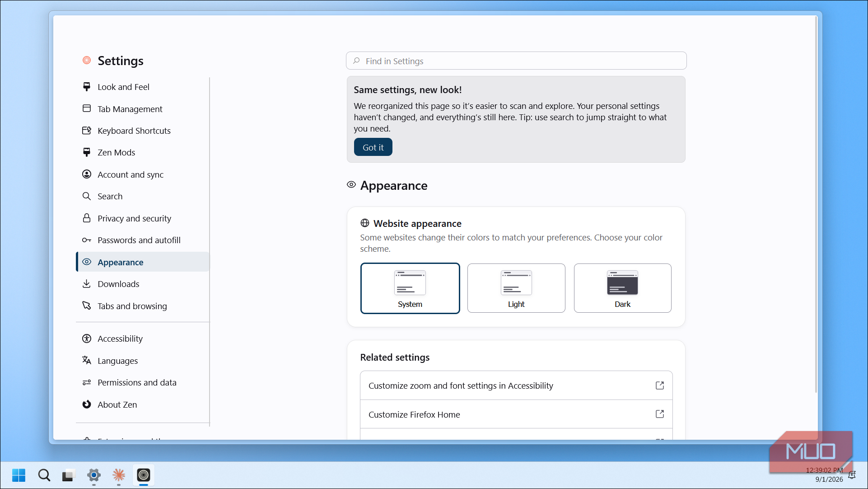868x489 pixels.
Task: Open Windows taskbar search
Action: [44, 475]
